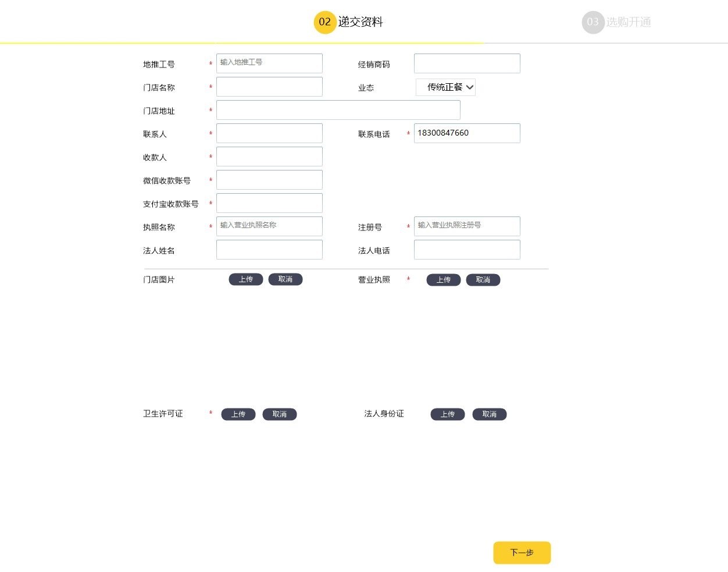Upload a 门店图片 photo via 上传
Image resolution: width=728 pixels, height=572 pixels.
[246, 279]
